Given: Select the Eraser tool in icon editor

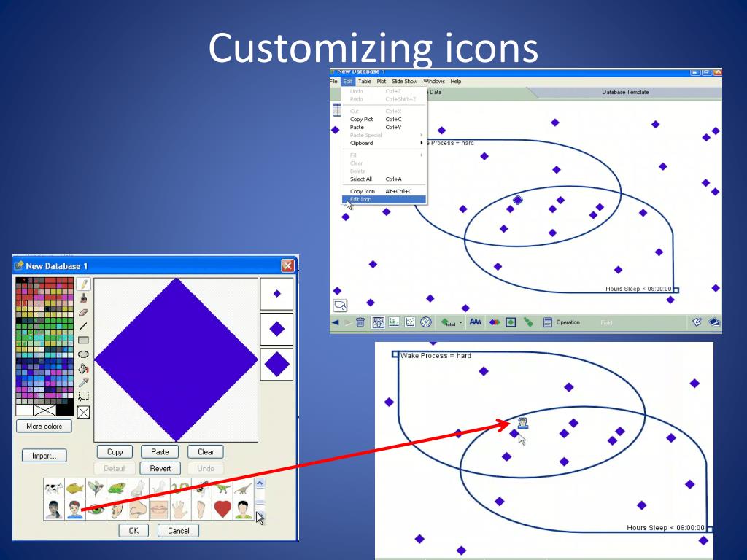Looking at the screenshot, I should click(x=83, y=312).
